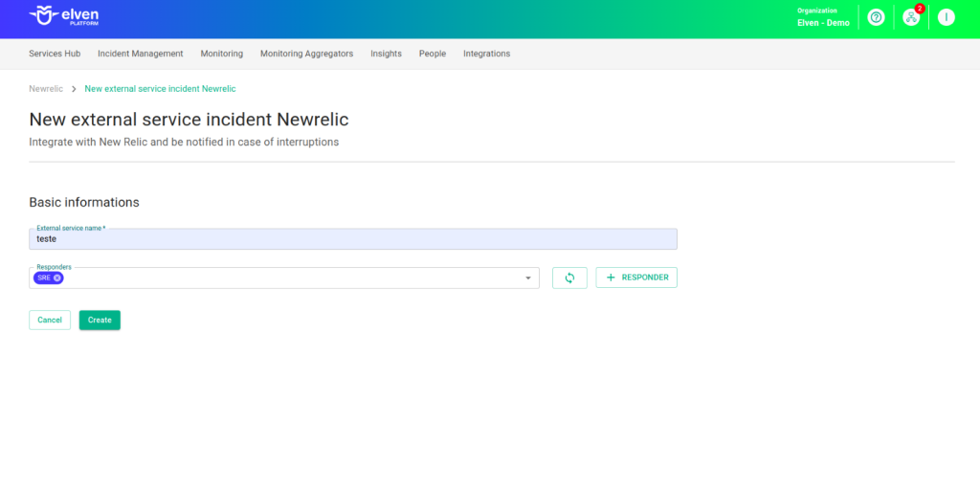Open the help question mark icon
The width and height of the screenshot is (980, 488).
[x=876, y=17]
